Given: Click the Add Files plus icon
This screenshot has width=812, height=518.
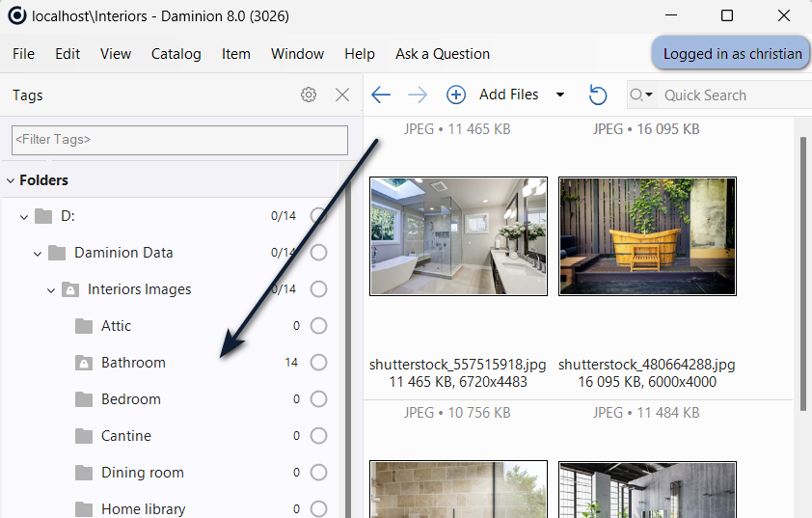Looking at the screenshot, I should click(x=456, y=95).
